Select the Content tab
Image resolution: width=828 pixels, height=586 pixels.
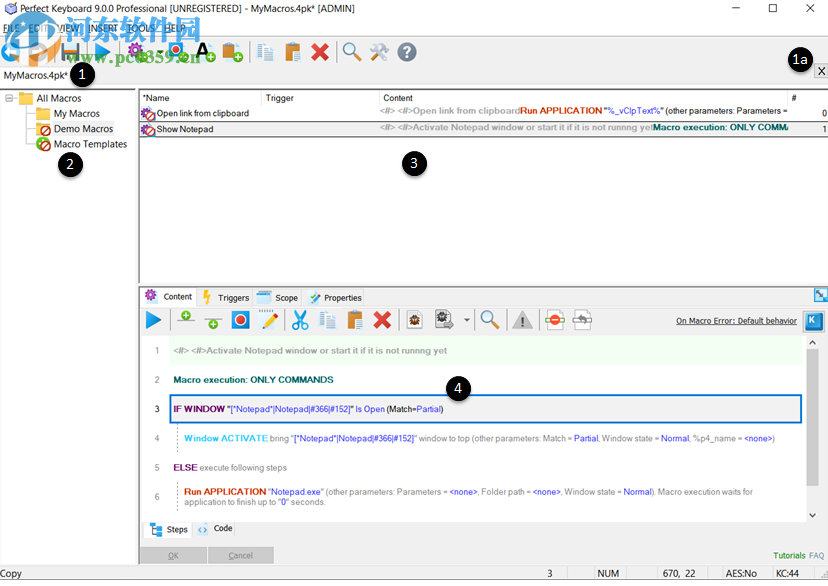(169, 297)
